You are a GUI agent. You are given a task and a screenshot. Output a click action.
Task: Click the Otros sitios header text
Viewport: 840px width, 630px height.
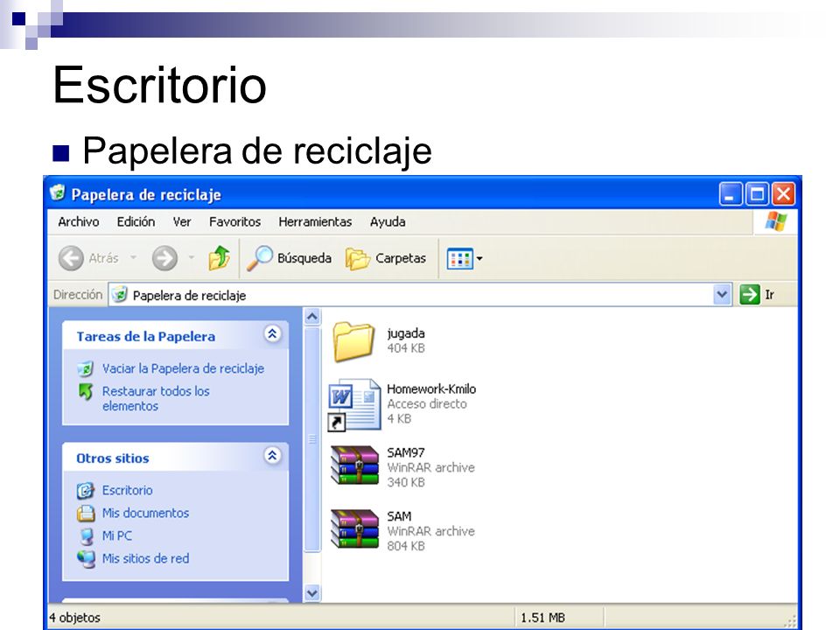pyautogui.click(x=113, y=458)
